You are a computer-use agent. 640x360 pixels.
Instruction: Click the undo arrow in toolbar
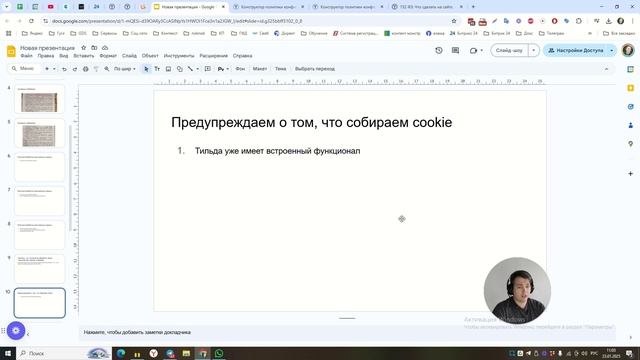click(64, 69)
